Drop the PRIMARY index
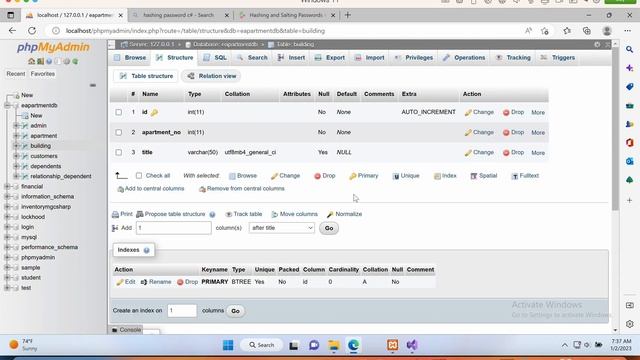 click(x=187, y=282)
